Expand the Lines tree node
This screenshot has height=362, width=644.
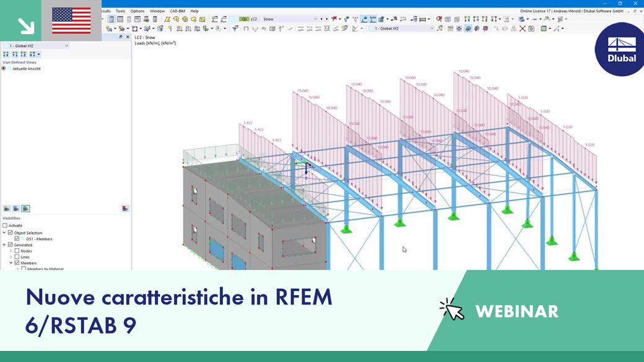point(11,257)
